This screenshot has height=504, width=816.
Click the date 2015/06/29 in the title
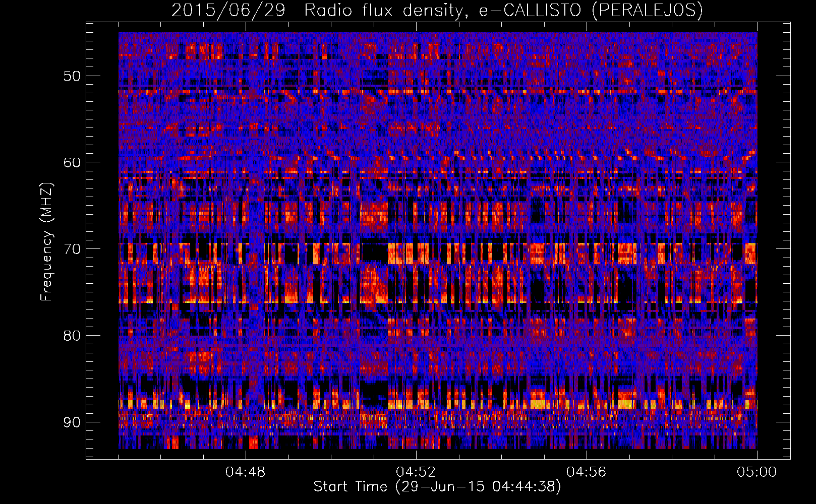[x=228, y=10]
